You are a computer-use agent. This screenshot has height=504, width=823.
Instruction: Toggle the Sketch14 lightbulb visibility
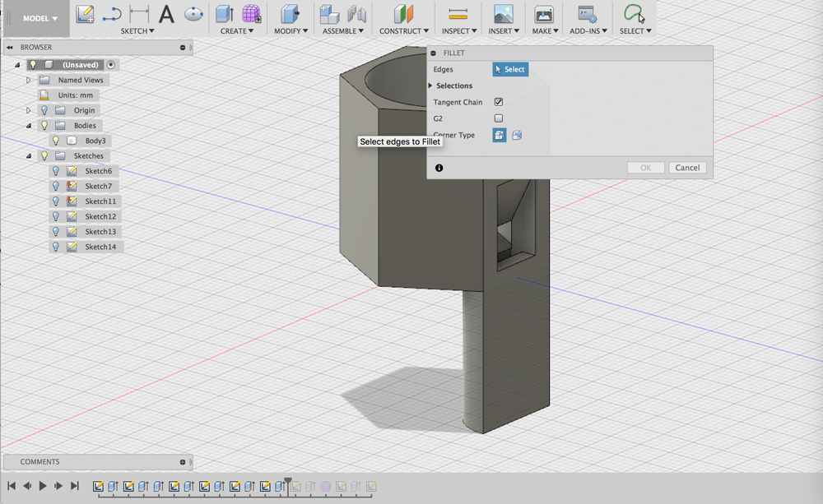coord(56,247)
